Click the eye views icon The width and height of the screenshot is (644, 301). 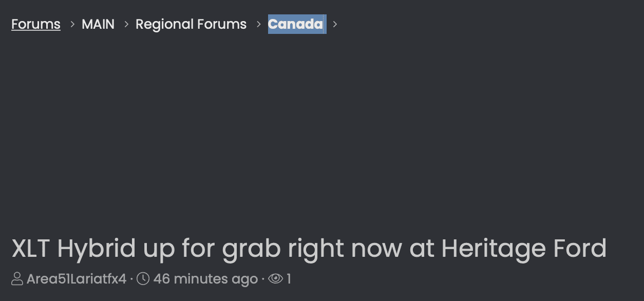[x=276, y=279]
